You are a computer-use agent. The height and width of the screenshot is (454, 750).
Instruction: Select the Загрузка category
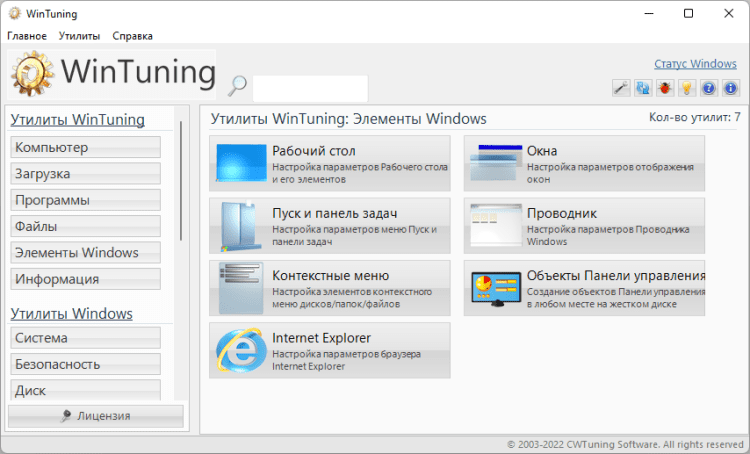click(x=86, y=174)
